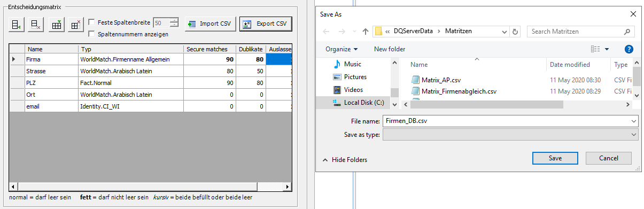This screenshot has width=644, height=209.
Task: Open the Save as type dropdown
Action: [x=510, y=135]
